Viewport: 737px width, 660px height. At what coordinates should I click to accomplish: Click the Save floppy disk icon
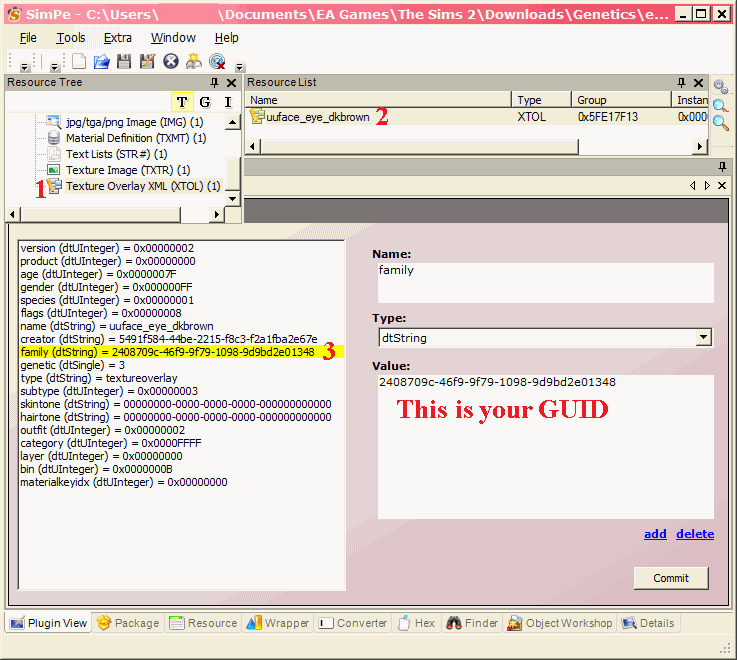tap(124, 61)
